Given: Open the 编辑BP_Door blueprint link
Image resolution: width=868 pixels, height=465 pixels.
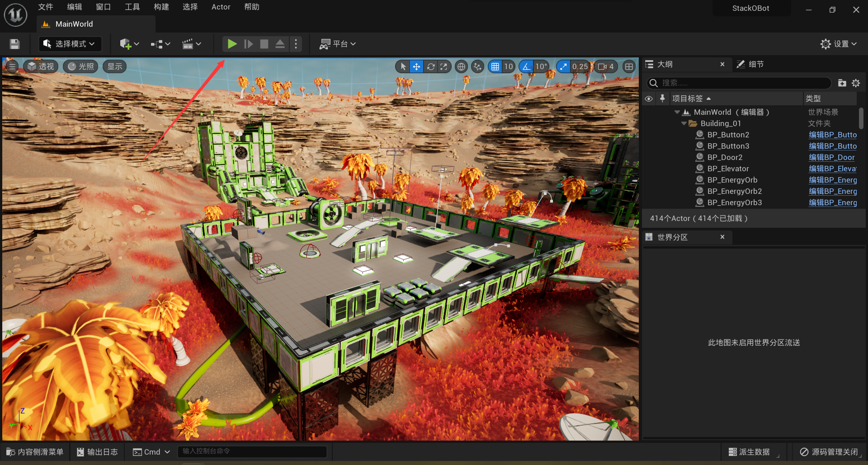Looking at the screenshot, I should point(831,157).
